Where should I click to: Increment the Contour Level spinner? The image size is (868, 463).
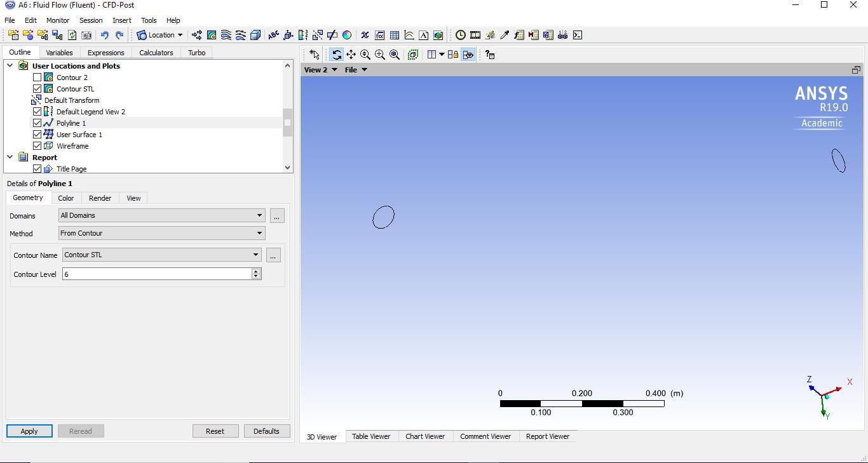(256, 271)
